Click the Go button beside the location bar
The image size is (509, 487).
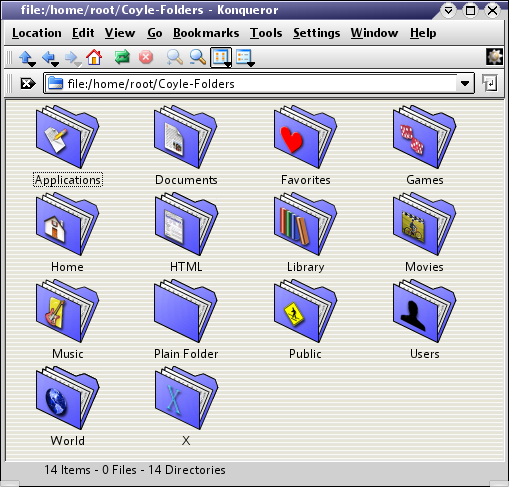click(x=490, y=83)
